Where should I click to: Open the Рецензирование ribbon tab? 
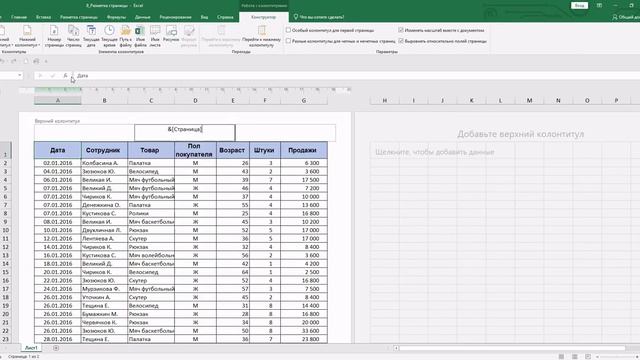[x=176, y=17]
